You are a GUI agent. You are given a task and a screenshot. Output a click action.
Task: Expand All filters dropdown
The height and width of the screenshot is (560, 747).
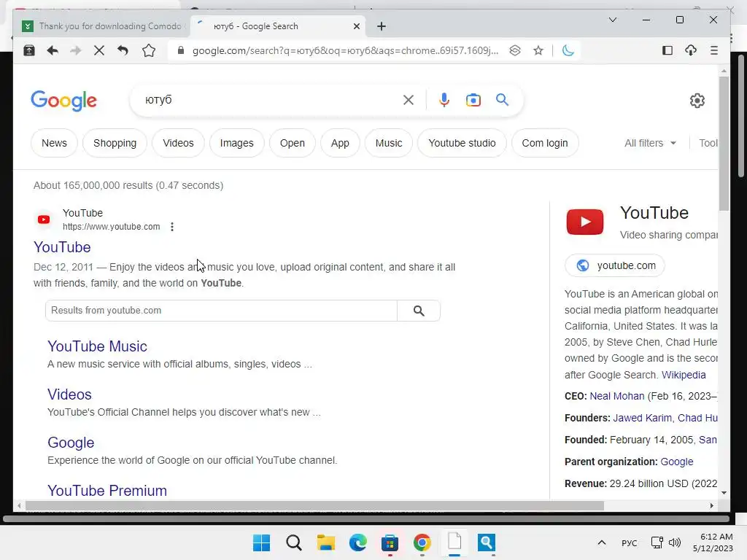coord(650,144)
